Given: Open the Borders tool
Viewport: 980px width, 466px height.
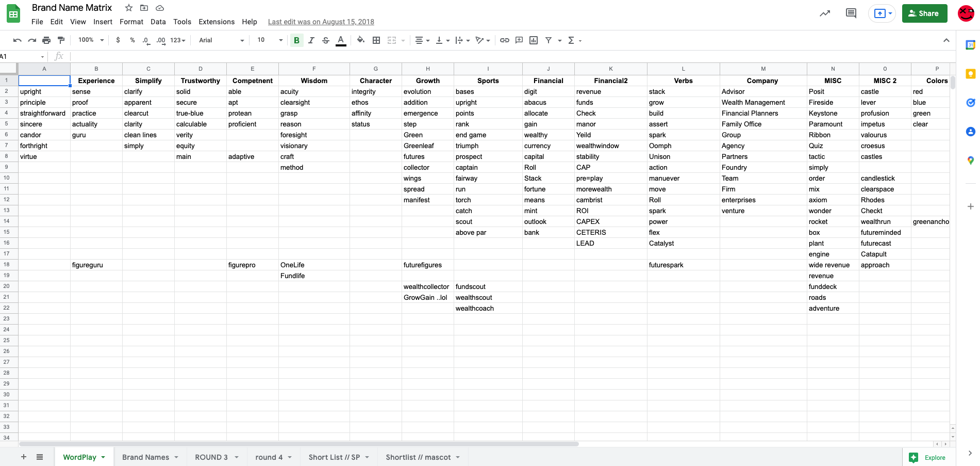Looking at the screenshot, I should (376, 40).
